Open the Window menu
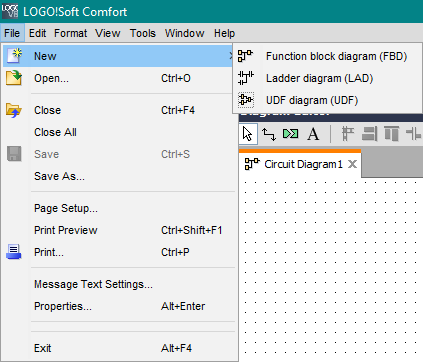Screen dimensions: 424x363 pos(185,33)
